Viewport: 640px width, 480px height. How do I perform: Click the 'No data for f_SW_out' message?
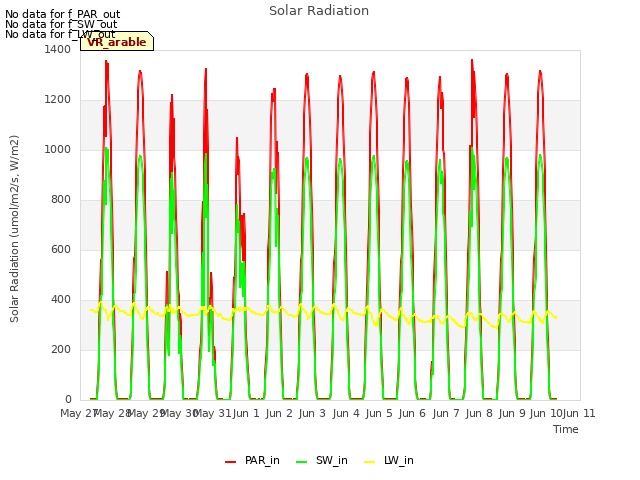point(61,24)
